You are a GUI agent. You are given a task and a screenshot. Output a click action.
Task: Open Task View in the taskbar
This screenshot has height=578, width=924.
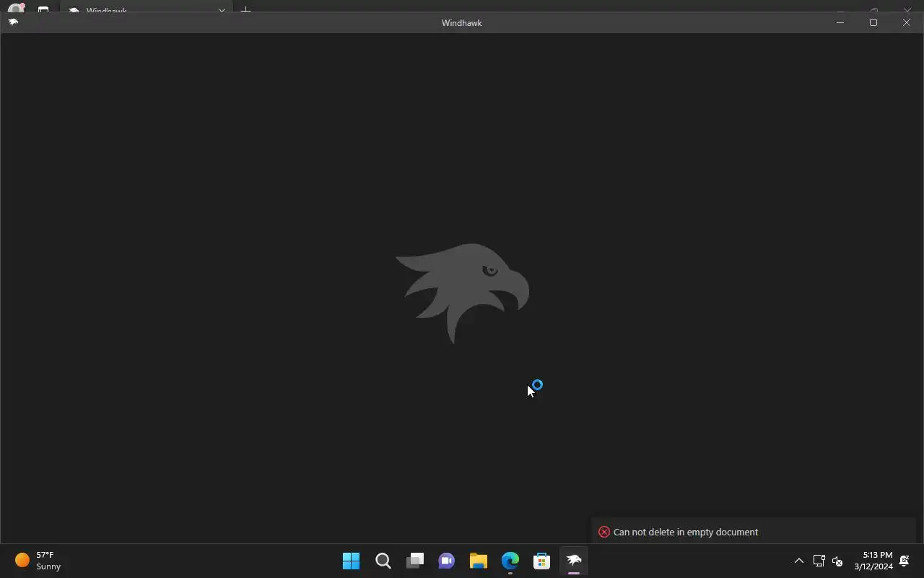click(415, 561)
